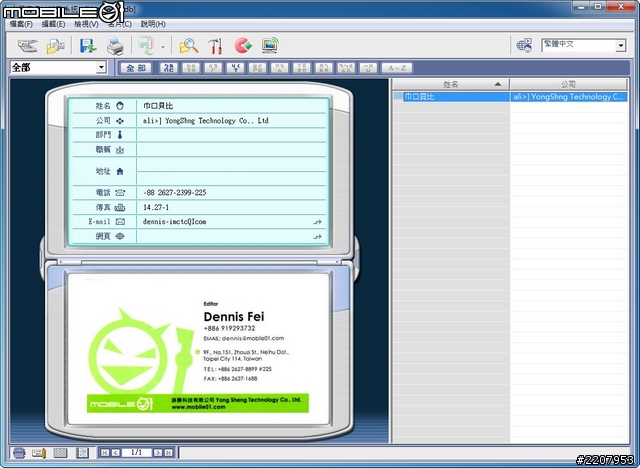Click the empty 部門 department field
The image size is (640, 468).
pos(231,135)
